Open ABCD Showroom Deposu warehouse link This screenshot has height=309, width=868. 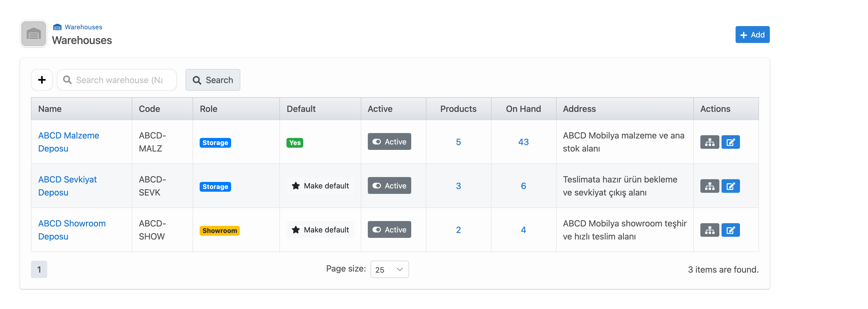point(72,230)
